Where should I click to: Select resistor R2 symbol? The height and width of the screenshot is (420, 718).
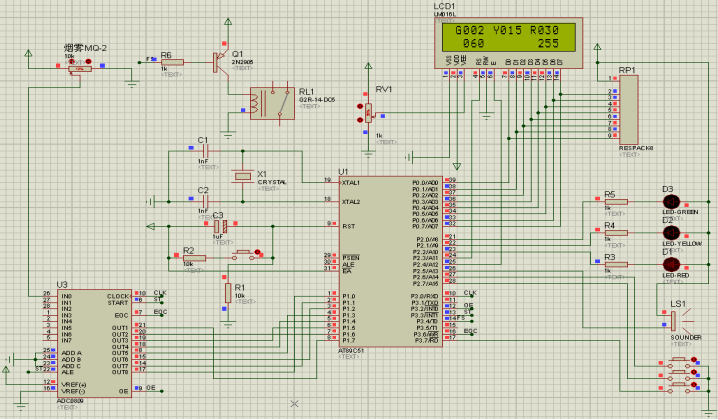[195, 258]
